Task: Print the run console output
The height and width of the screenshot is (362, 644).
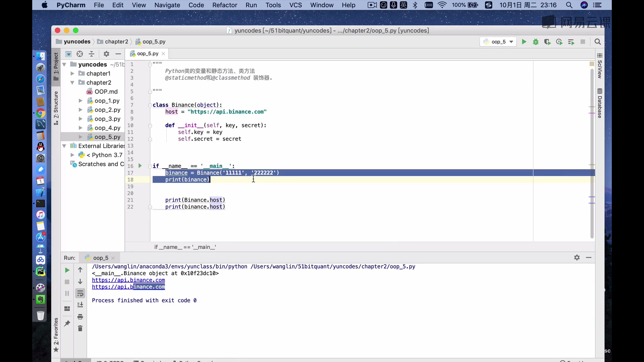Action: (80, 317)
